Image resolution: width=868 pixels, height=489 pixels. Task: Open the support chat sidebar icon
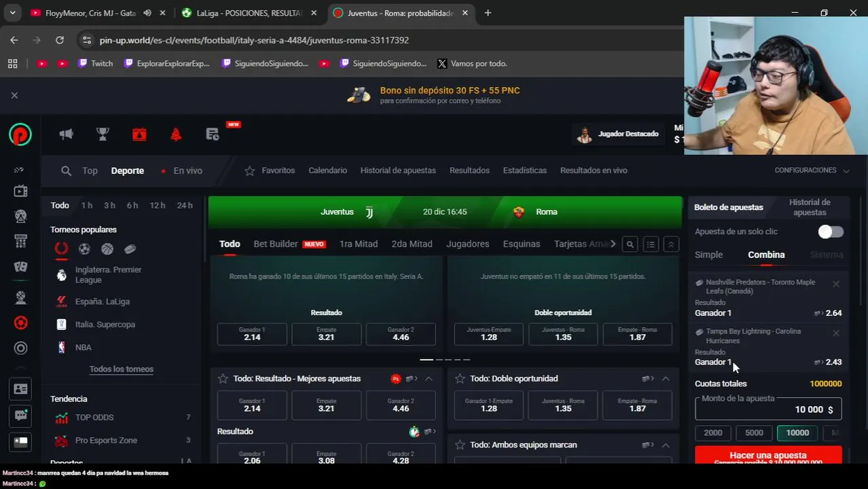(20, 415)
